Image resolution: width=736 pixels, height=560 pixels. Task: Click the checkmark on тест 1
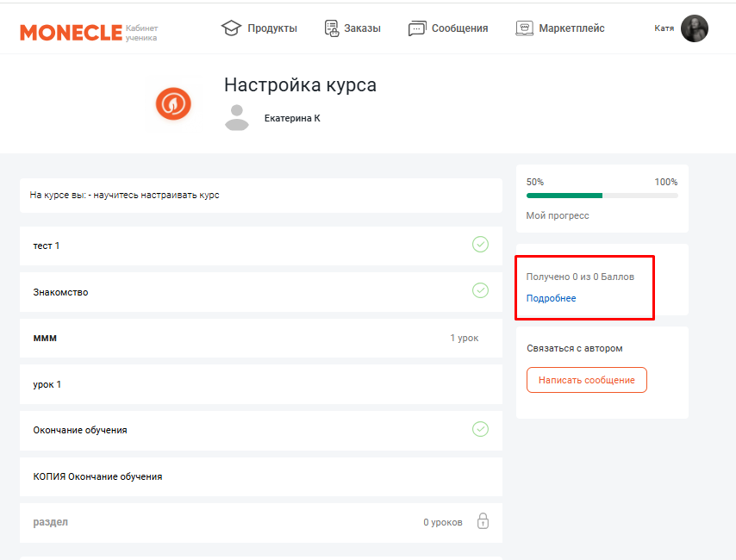(x=480, y=245)
